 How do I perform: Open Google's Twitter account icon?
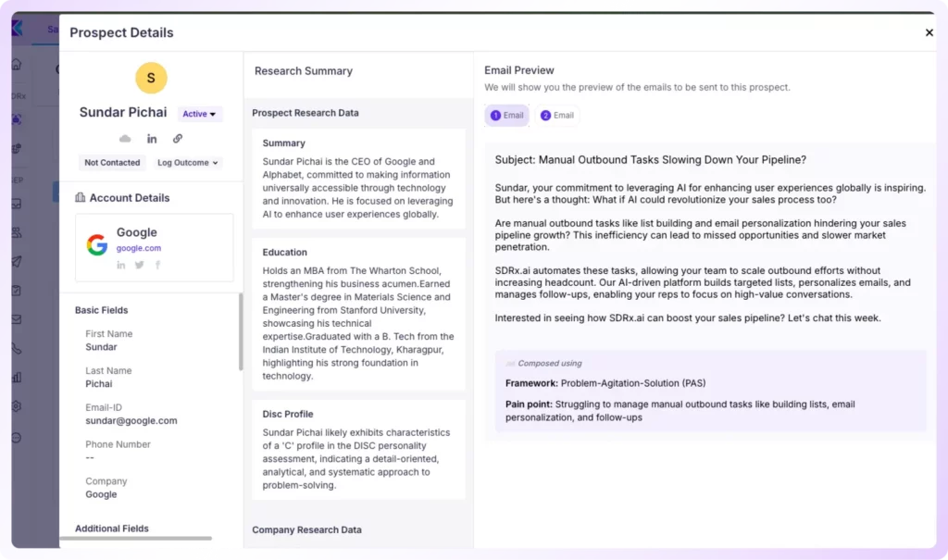point(140,265)
